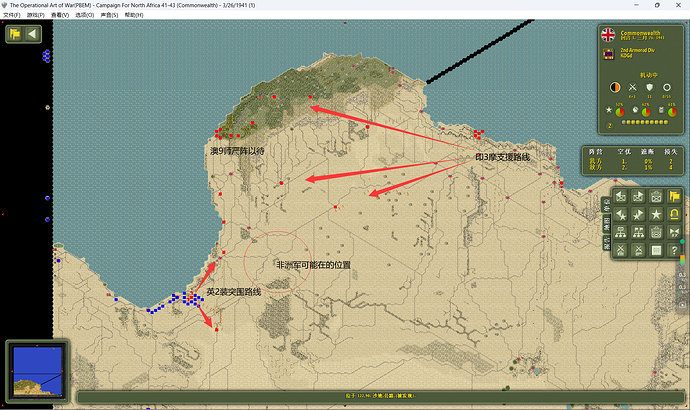Click the star with left arrow icon

pos(620,214)
